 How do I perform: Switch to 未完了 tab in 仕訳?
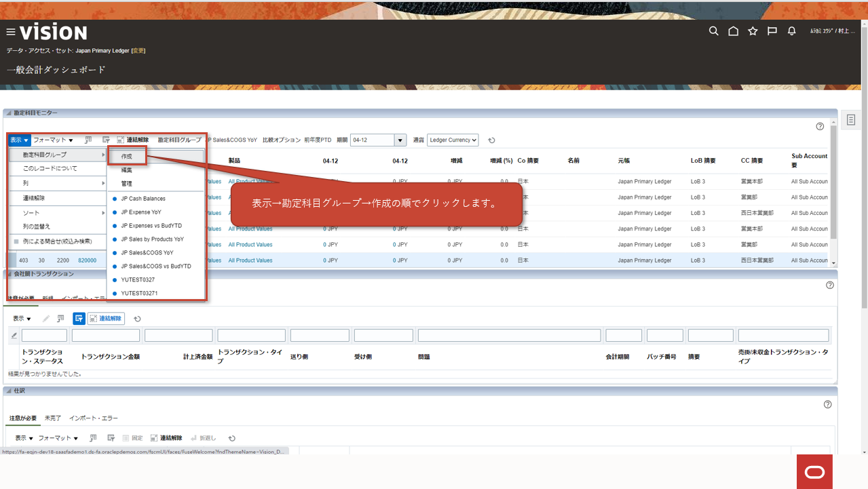point(53,418)
